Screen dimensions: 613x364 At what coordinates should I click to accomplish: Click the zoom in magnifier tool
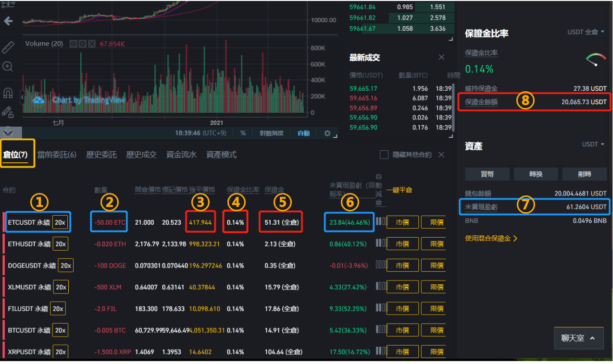coord(8,67)
